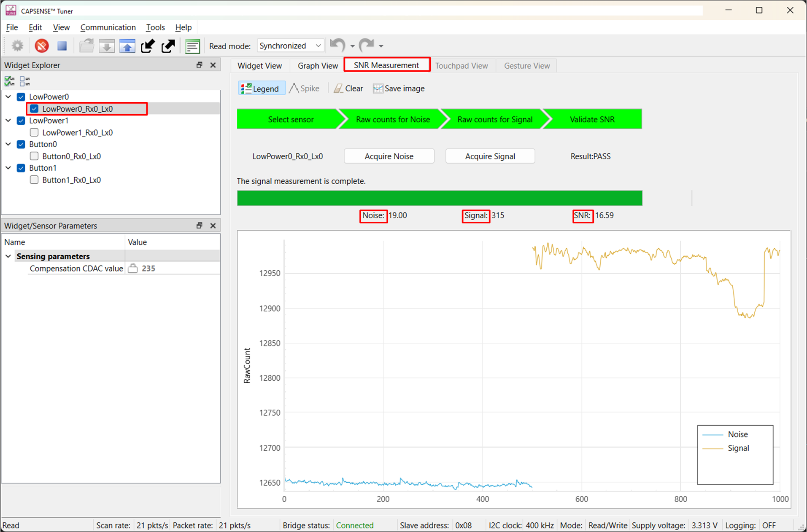The height and width of the screenshot is (532, 807).
Task: Click the Select all widgets icon
Action: click(9, 81)
